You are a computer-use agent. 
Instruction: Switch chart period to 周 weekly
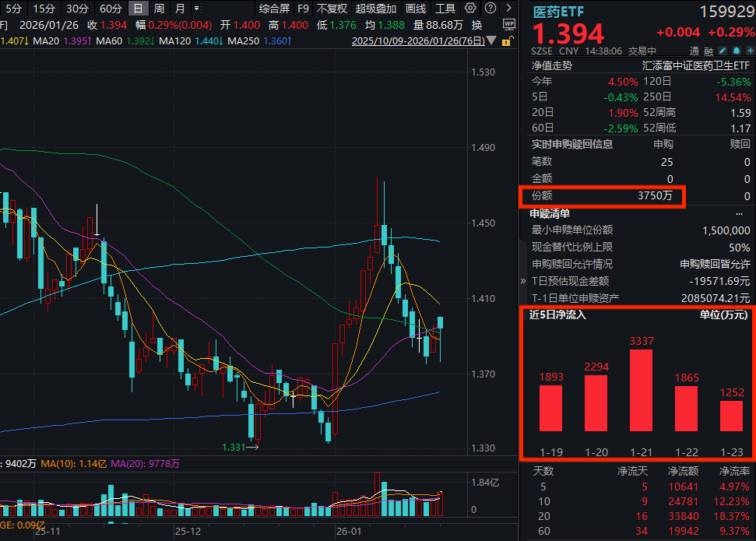pos(158,9)
